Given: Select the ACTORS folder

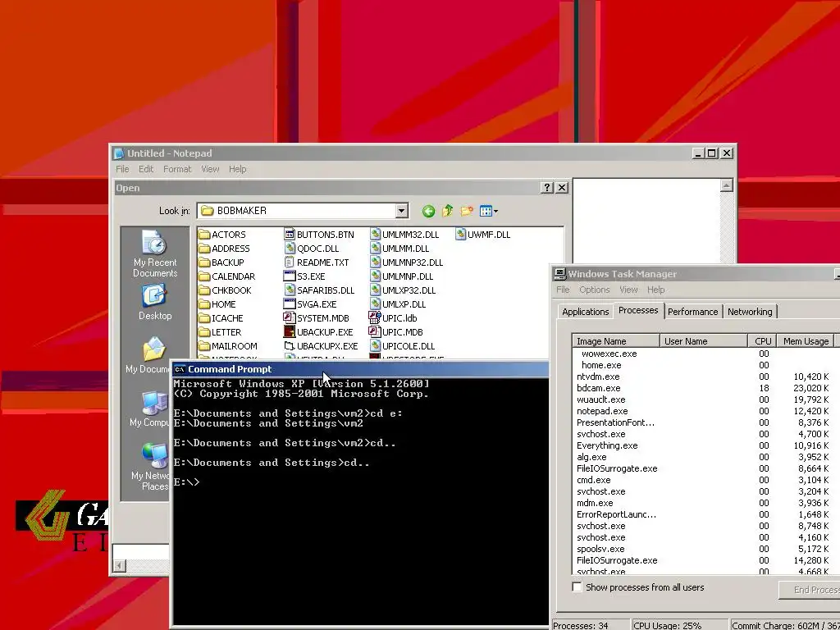Looking at the screenshot, I should (x=222, y=235).
